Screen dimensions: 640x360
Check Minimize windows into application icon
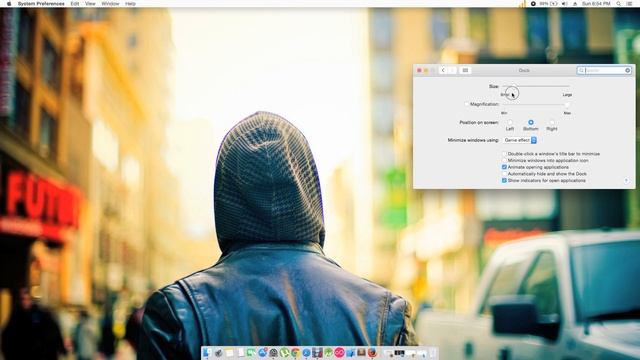pyautogui.click(x=504, y=160)
